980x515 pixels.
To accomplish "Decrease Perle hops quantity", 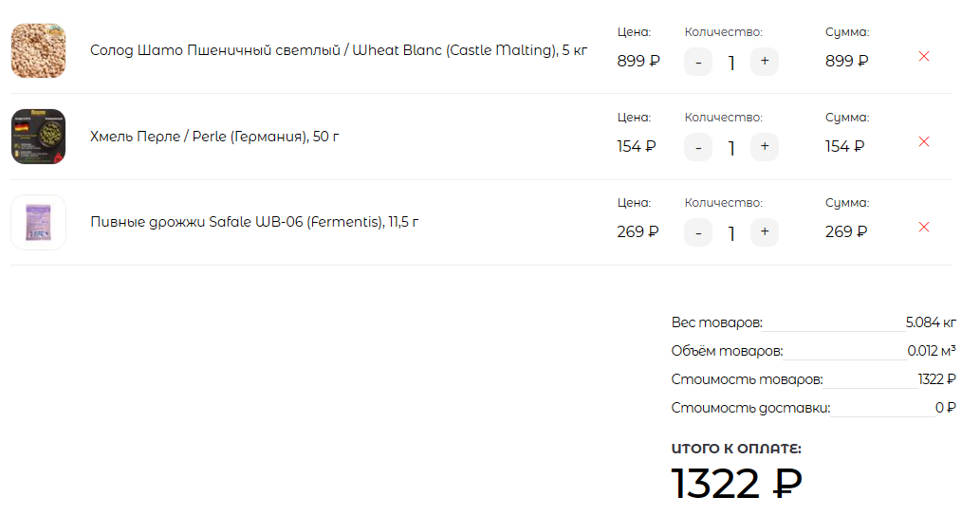I will [698, 147].
